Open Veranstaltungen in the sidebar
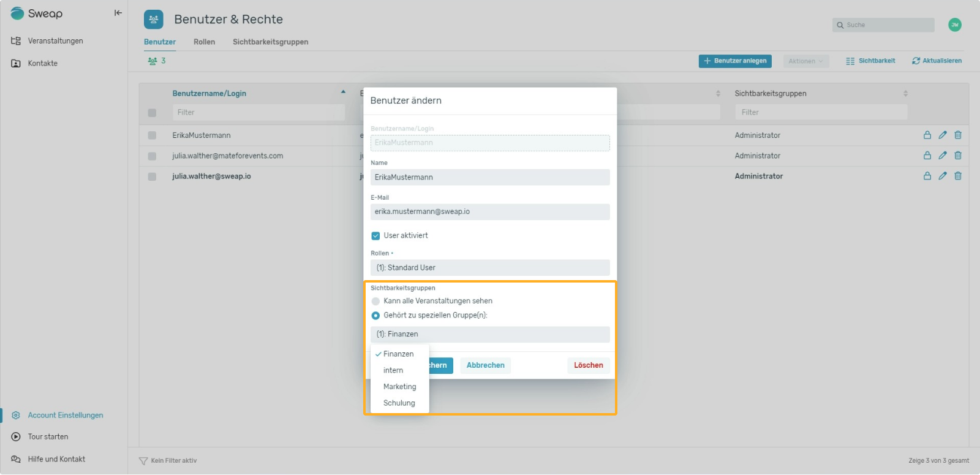 55,41
